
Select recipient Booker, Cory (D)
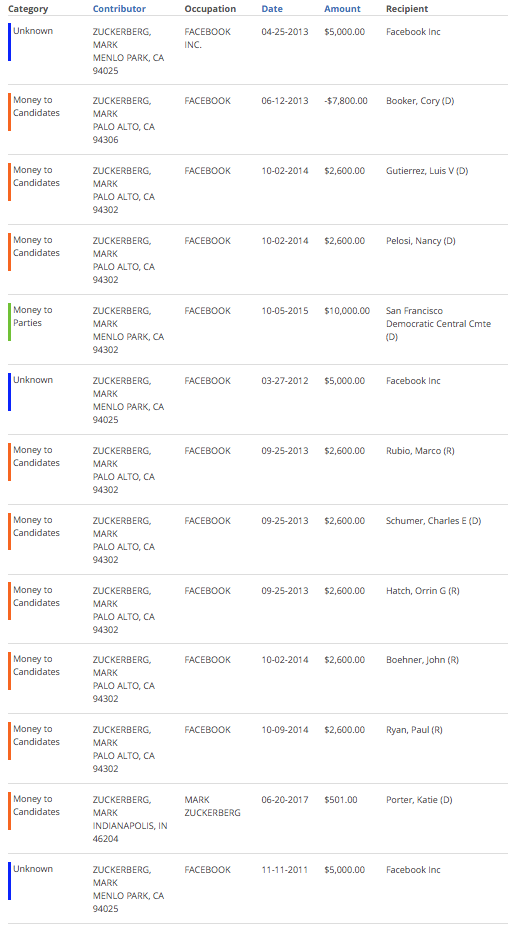click(420, 101)
